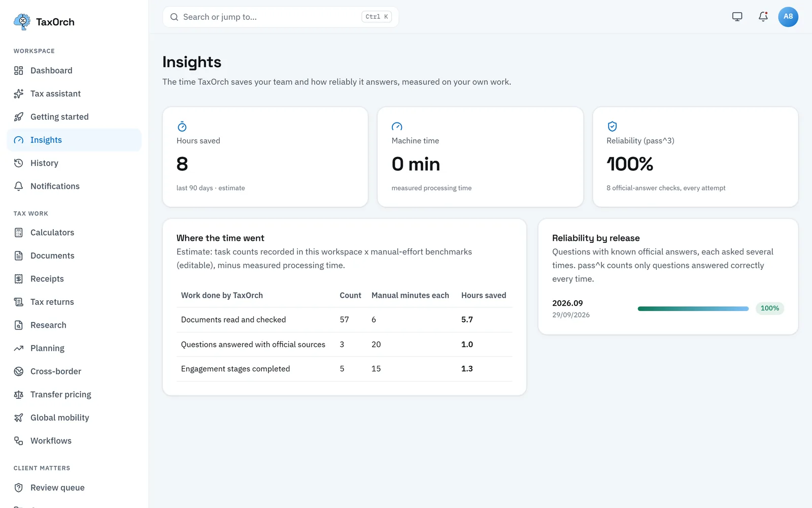Click the Calculators icon

19,233
